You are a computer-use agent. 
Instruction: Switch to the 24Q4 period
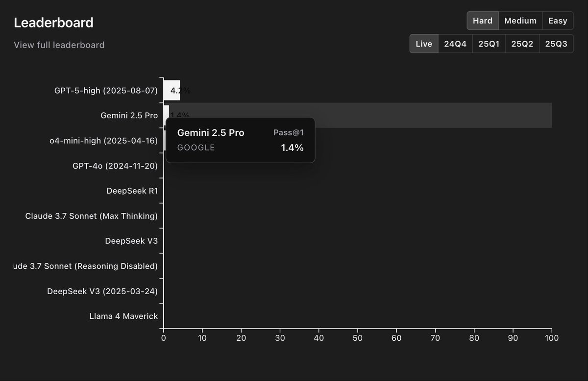coord(455,44)
